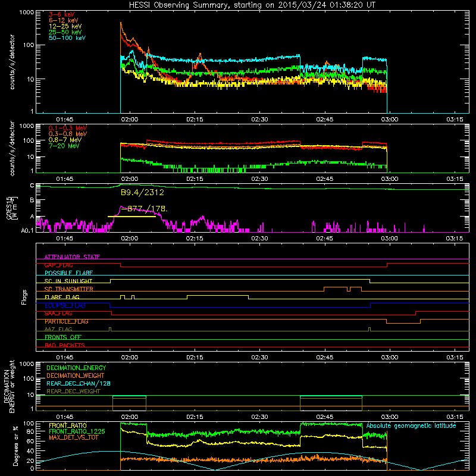476x476 pixels.
Task: Click the yellow FRONT_RATIO legend label
Action: (x=68, y=425)
